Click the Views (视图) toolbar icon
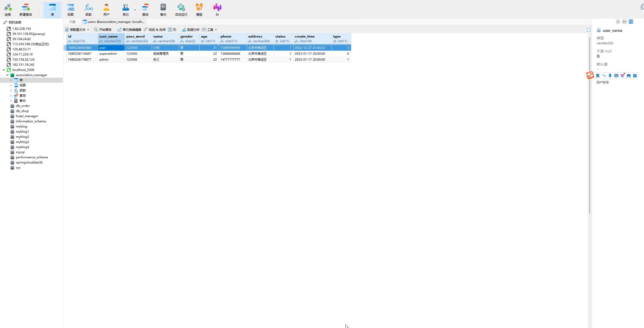 tap(70, 10)
